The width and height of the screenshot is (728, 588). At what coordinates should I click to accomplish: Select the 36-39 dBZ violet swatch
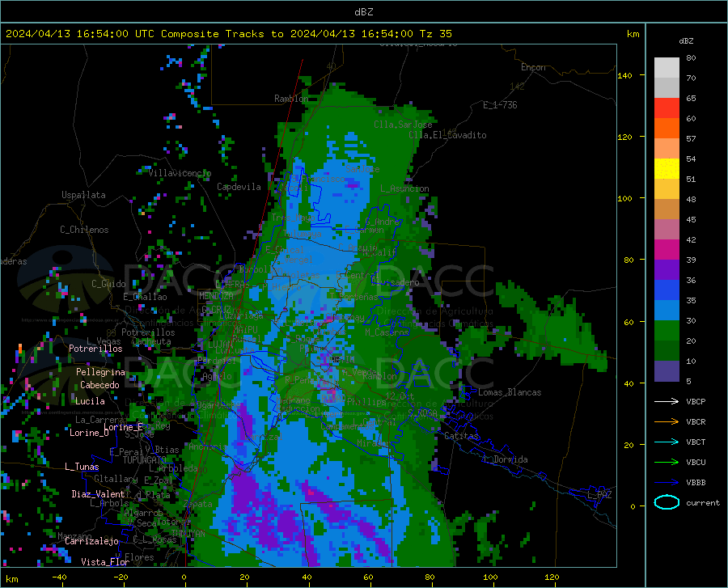[667, 270]
